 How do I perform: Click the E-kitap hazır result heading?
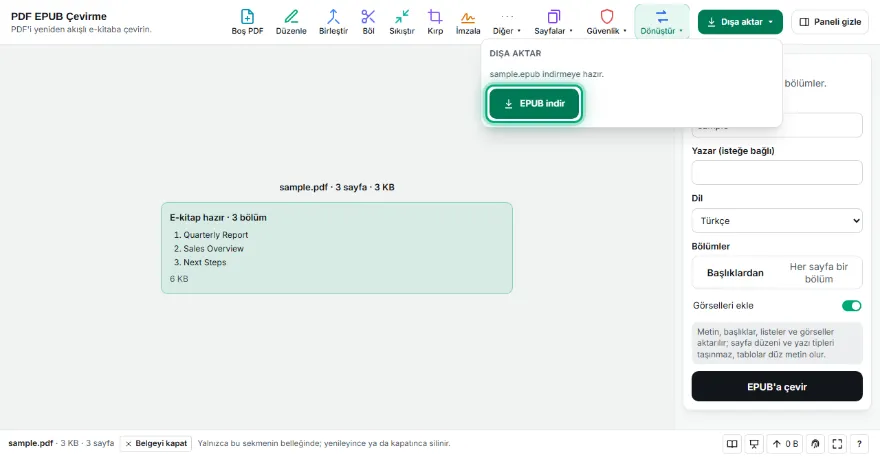(218, 217)
